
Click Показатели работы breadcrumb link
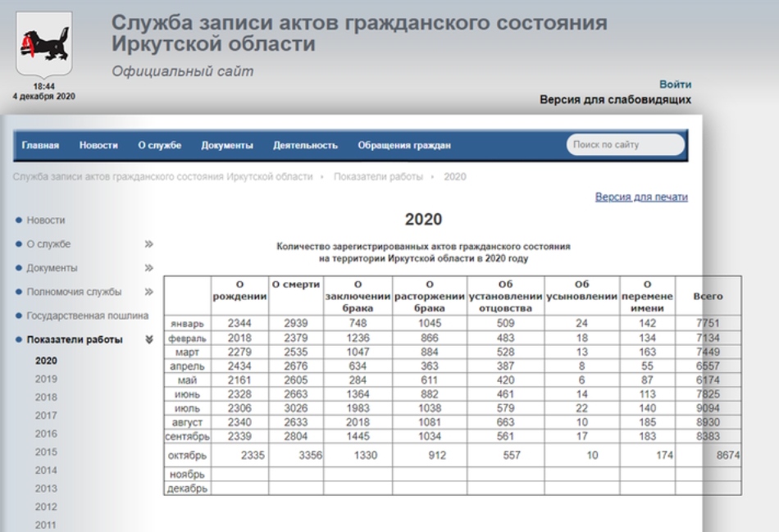tap(378, 177)
